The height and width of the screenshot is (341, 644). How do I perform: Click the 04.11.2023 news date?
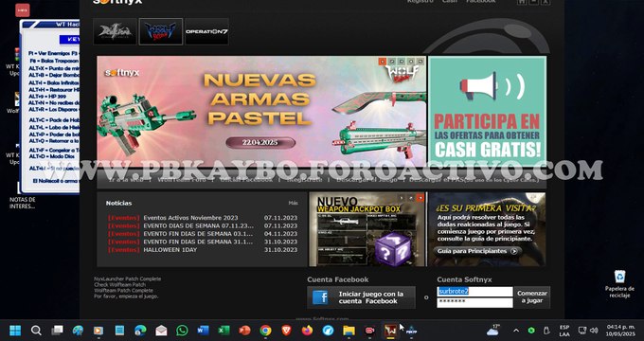click(280, 234)
